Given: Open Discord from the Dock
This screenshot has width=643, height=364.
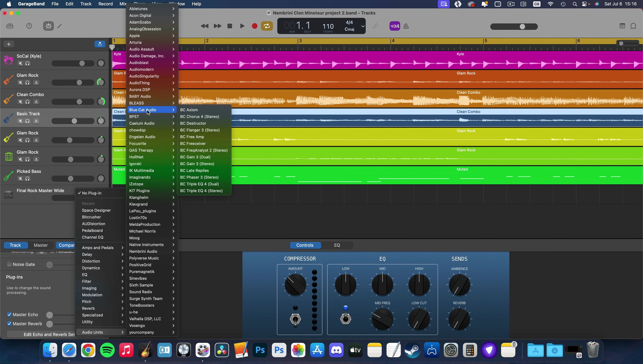Looking at the screenshot, I should point(336,350).
